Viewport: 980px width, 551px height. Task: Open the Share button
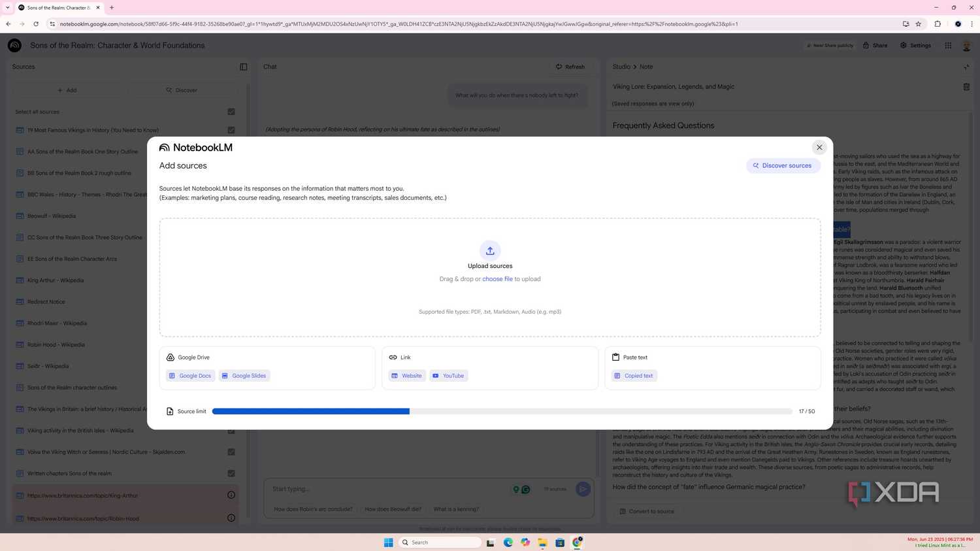tap(875, 45)
